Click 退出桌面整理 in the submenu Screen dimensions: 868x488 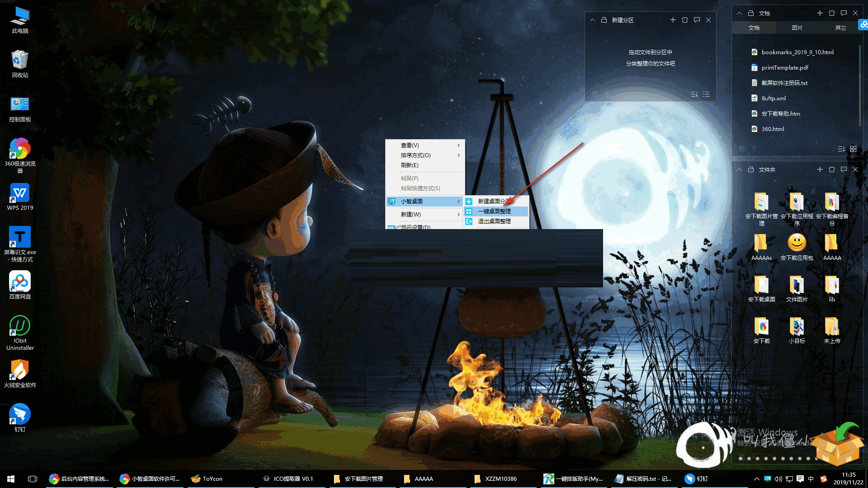coord(494,221)
